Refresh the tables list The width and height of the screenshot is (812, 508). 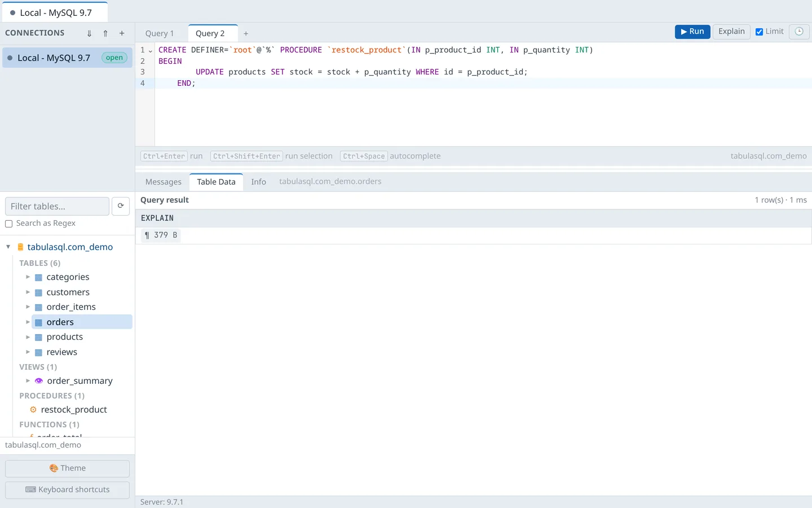coord(121,206)
